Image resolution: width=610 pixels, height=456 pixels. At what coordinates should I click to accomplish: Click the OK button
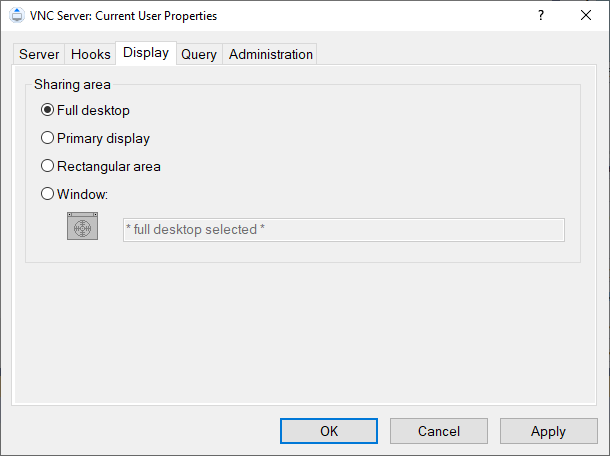(x=329, y=431)
